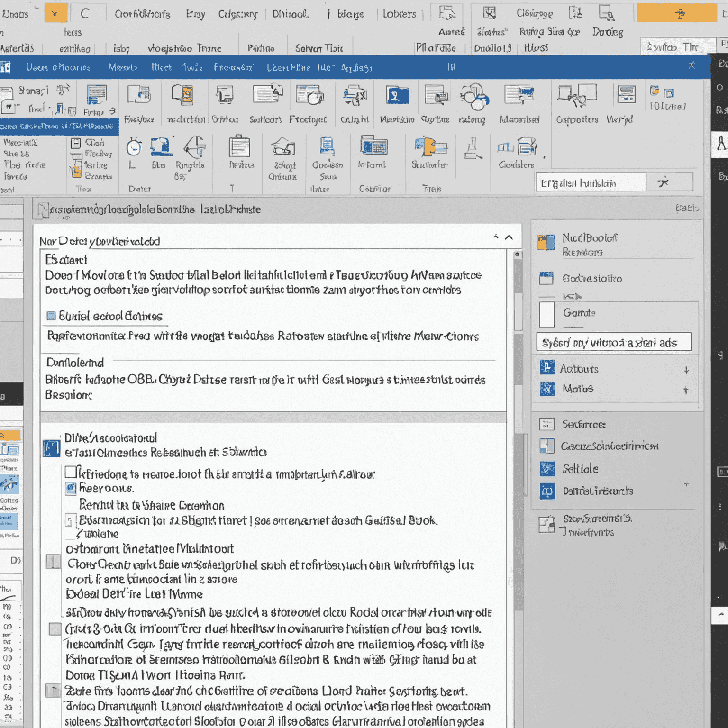728x728 pixels.
Task: Toggle the checkbox beside 'Zoute firrs'
Action: 53,691
